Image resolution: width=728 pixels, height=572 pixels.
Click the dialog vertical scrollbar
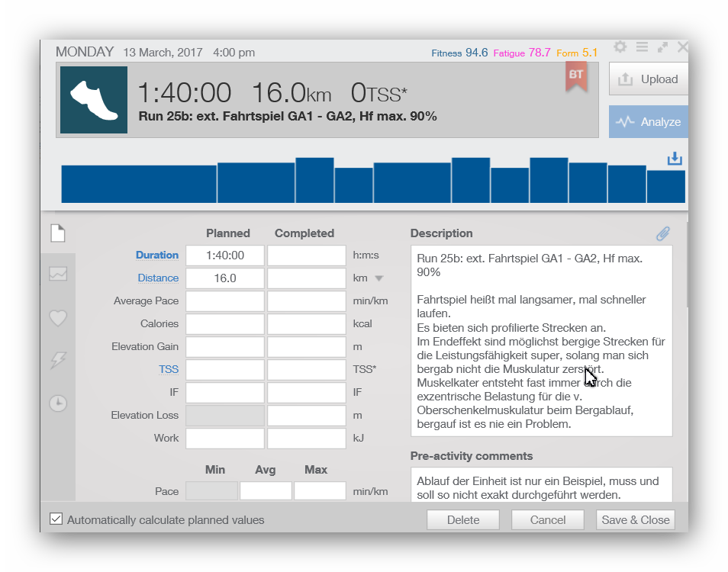(687, 265)
